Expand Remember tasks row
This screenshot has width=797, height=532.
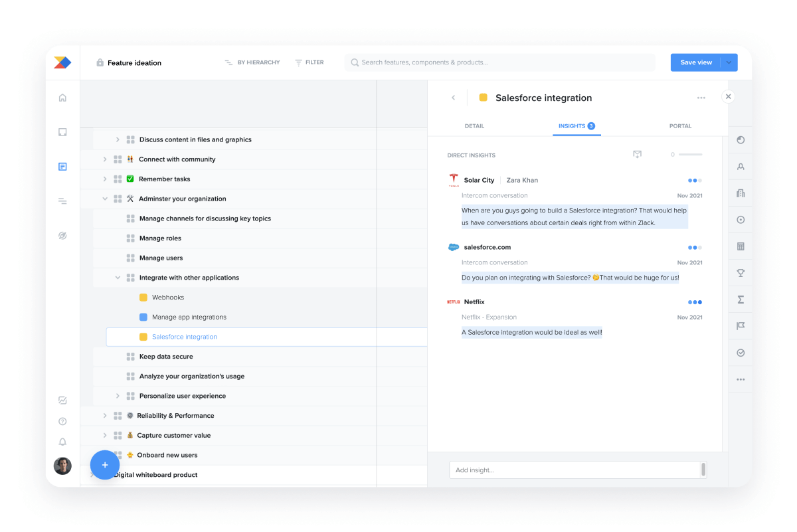pos(104,179)
